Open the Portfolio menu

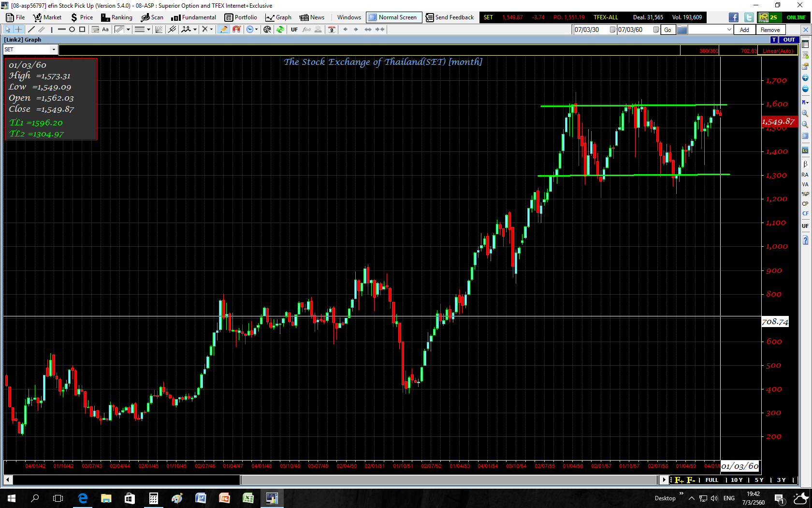tap(241, 17)
